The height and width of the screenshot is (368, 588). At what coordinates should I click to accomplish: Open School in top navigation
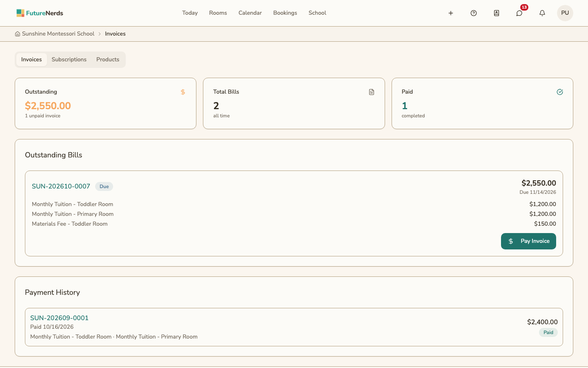tap(317, 13)
